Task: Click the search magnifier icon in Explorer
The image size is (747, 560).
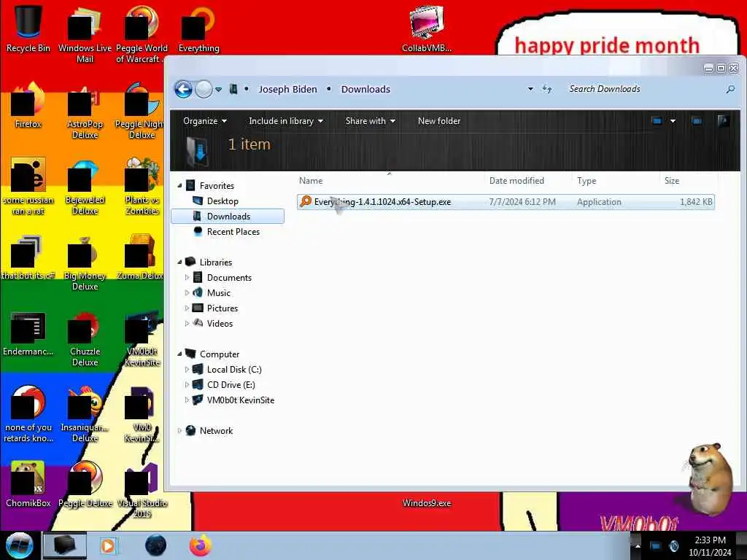Action: [x=730, y=89]
